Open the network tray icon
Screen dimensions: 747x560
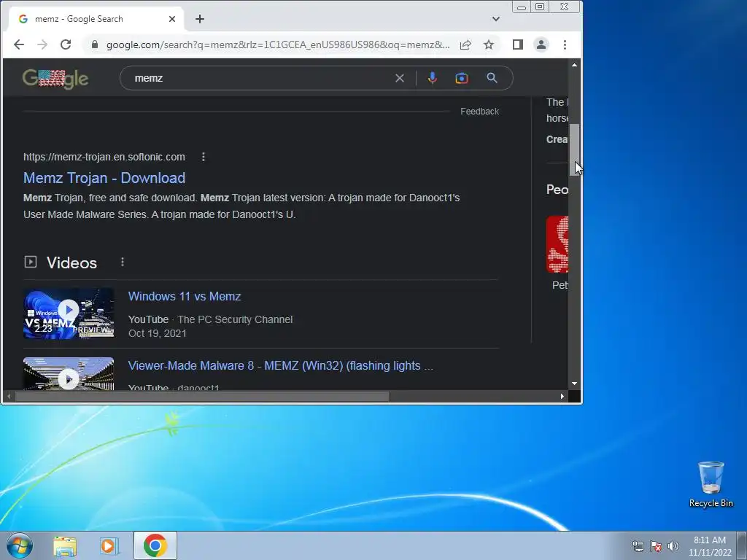point(638,546)
